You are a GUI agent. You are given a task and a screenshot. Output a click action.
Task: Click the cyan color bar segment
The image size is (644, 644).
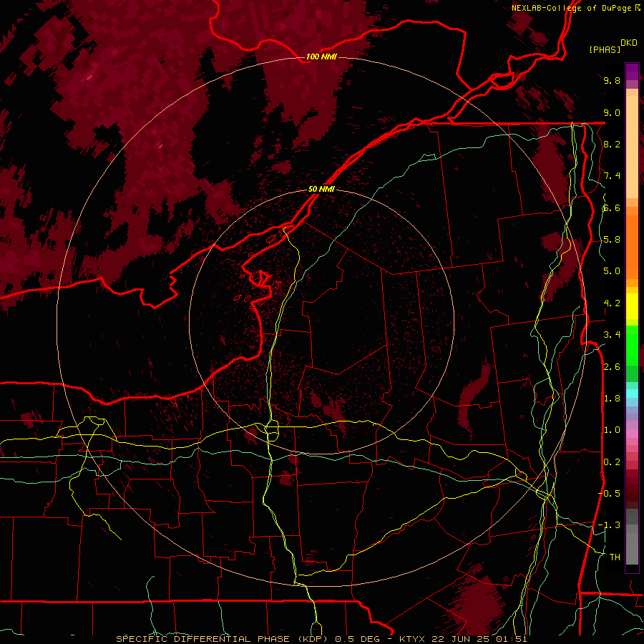632,394
